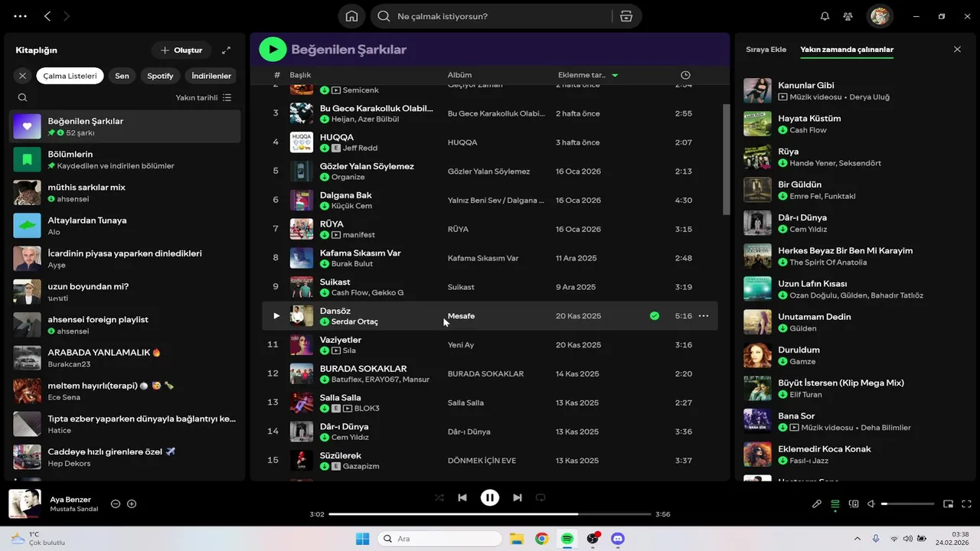Navigate forward with the right arrow
Viewport: 980px width, 551px height.
(x=67, y=16)
